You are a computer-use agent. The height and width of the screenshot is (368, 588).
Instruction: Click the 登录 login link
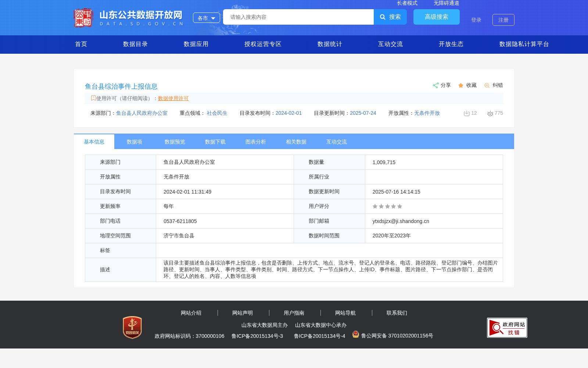476,20
